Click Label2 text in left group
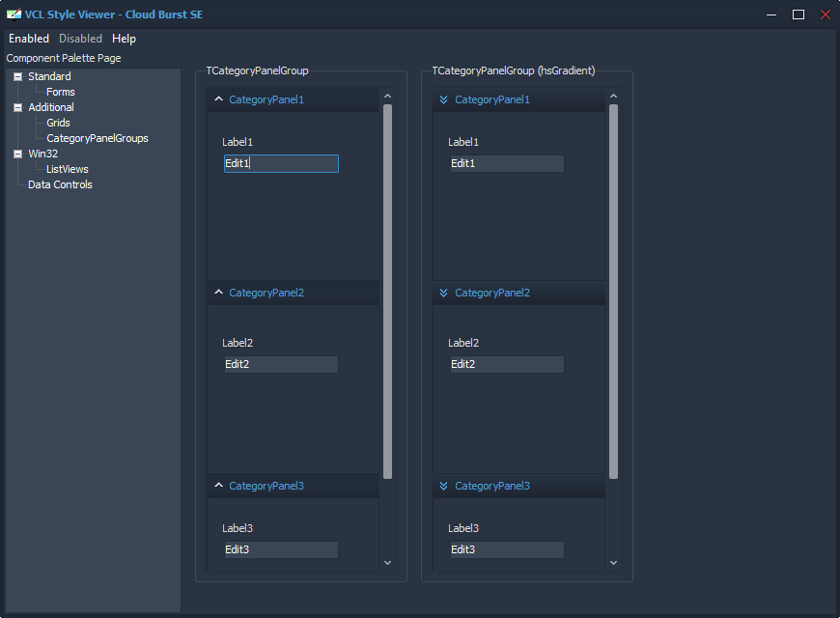Image resolution: width=840 pixels, height=618 pixels. [x=238, y=343]
